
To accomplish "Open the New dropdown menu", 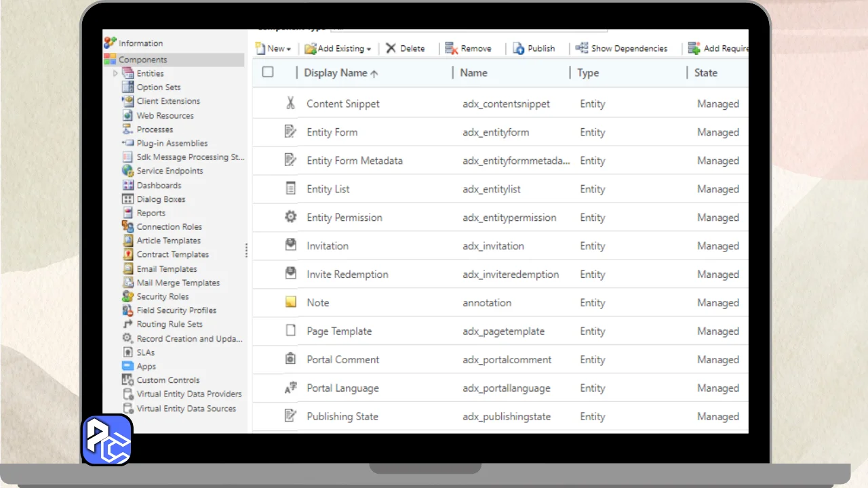I will 273,48.
